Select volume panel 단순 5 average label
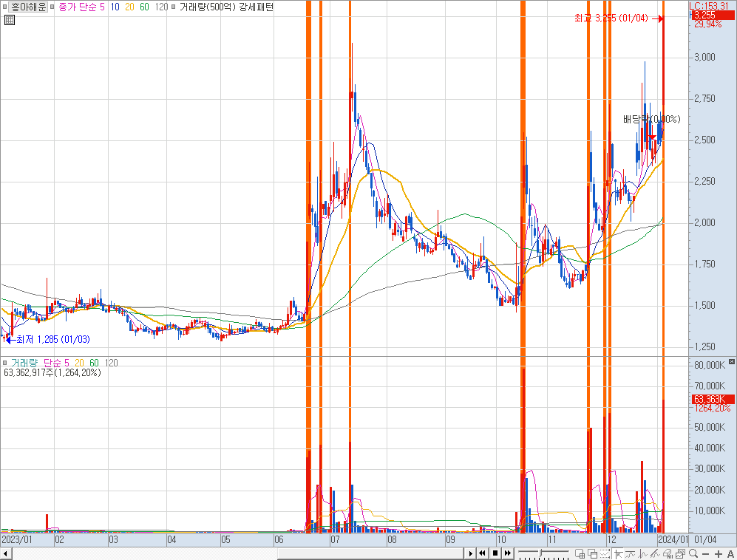This screenshot has width=737, height=560. 56,363
